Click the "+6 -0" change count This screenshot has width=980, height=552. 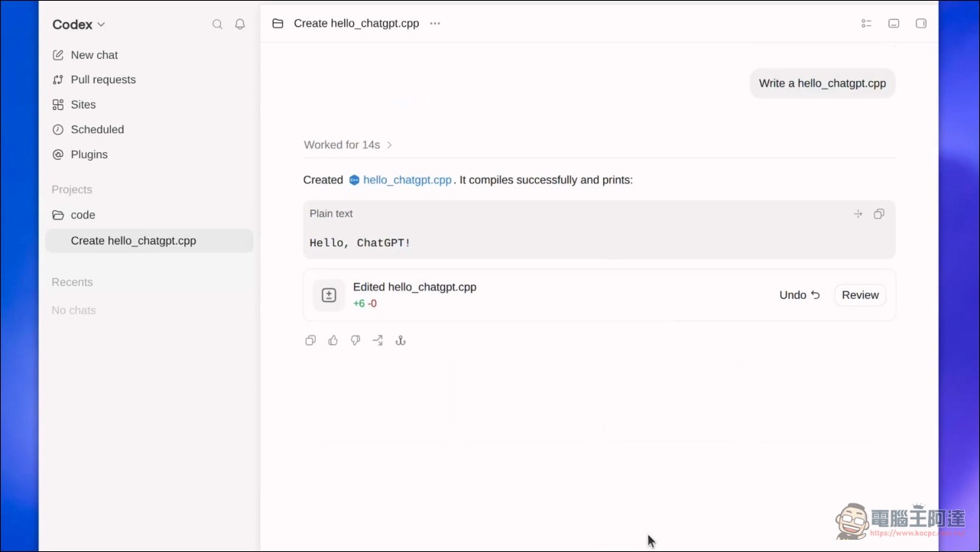point(365,304)
